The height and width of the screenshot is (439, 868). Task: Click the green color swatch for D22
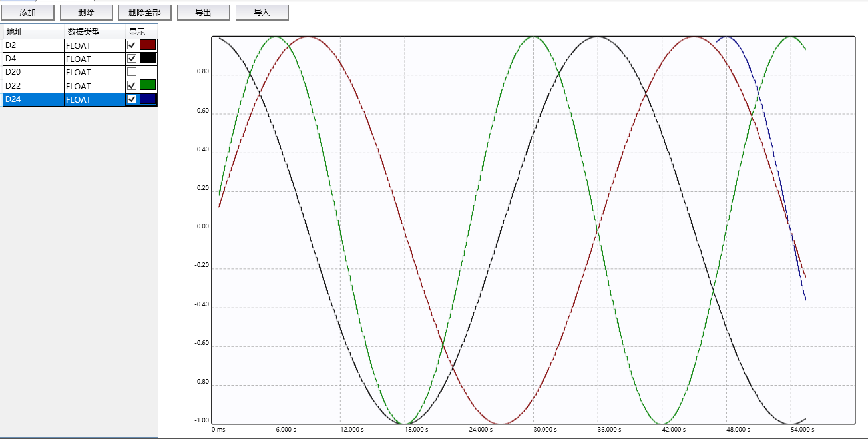point(146,85)
